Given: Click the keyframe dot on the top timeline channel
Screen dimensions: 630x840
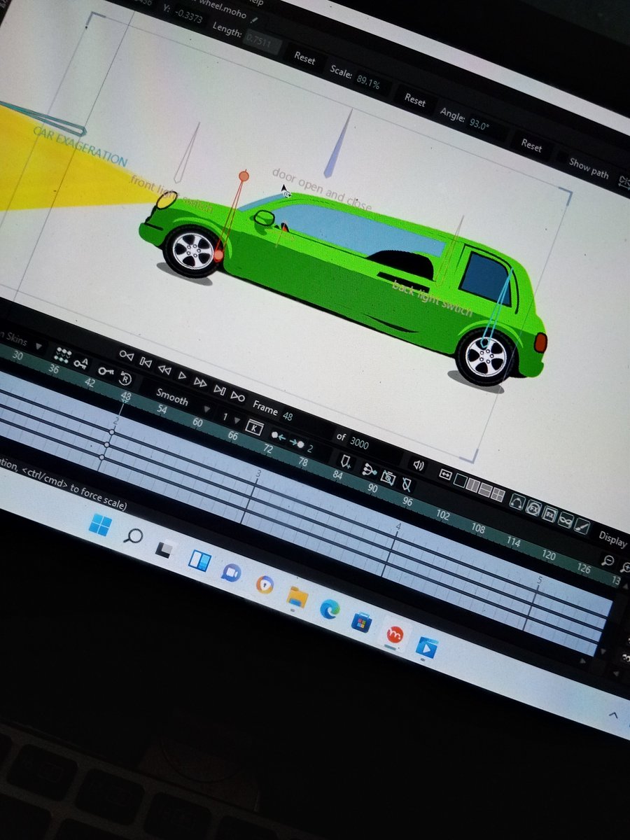Looking at the screenshot, I should click(111, 432).
